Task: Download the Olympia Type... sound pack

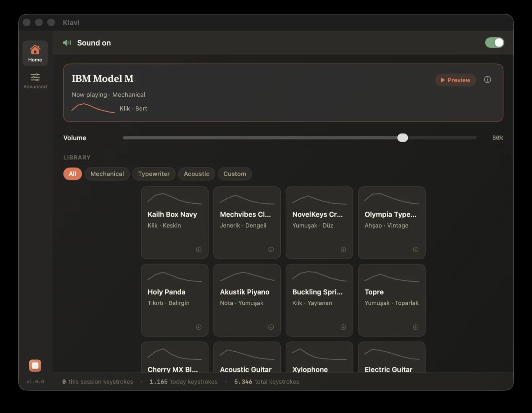Action: coord(416,250)
